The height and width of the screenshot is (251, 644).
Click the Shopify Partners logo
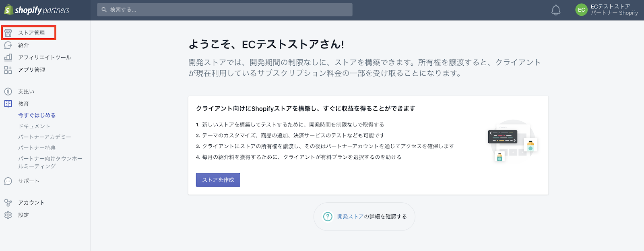point(37,10)
